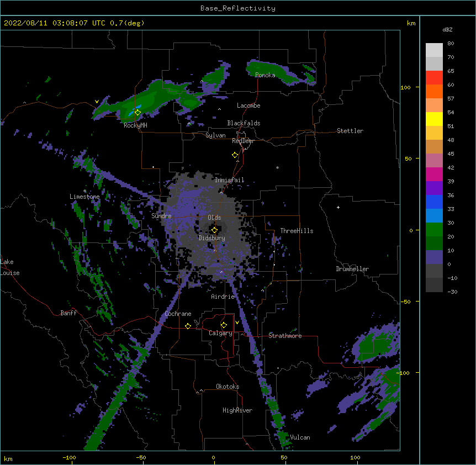
Task: Click the white asterisk marker east of Innisfail
Action: (x=277, y=167)
